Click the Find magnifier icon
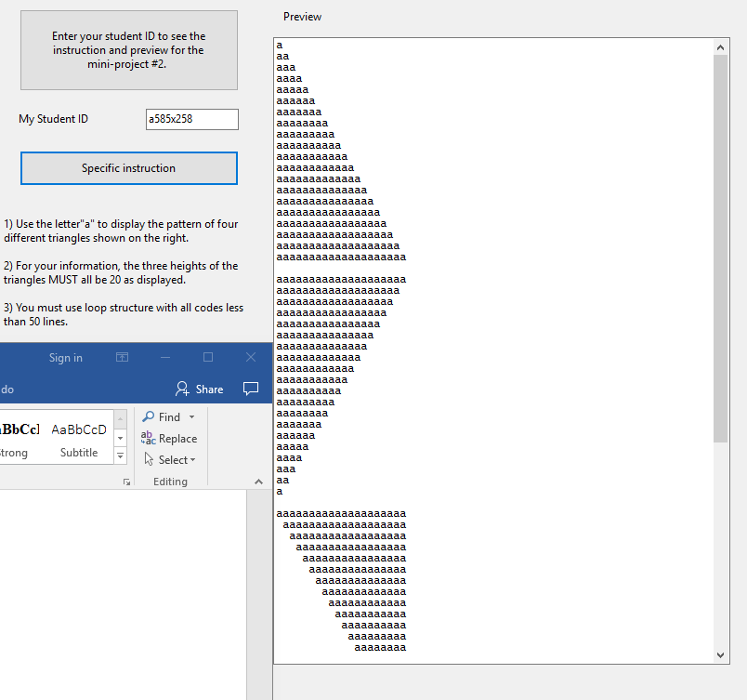747x700 pixels. click(x=150, y=416)
